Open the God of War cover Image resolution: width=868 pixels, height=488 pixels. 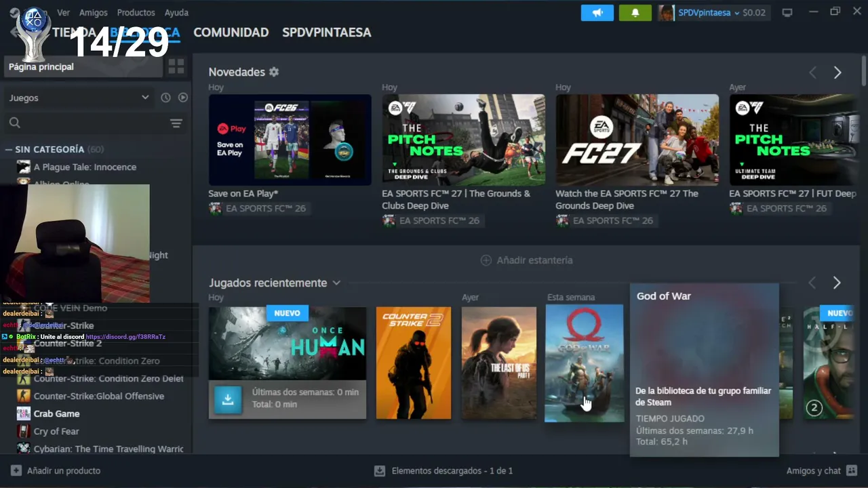585,363
